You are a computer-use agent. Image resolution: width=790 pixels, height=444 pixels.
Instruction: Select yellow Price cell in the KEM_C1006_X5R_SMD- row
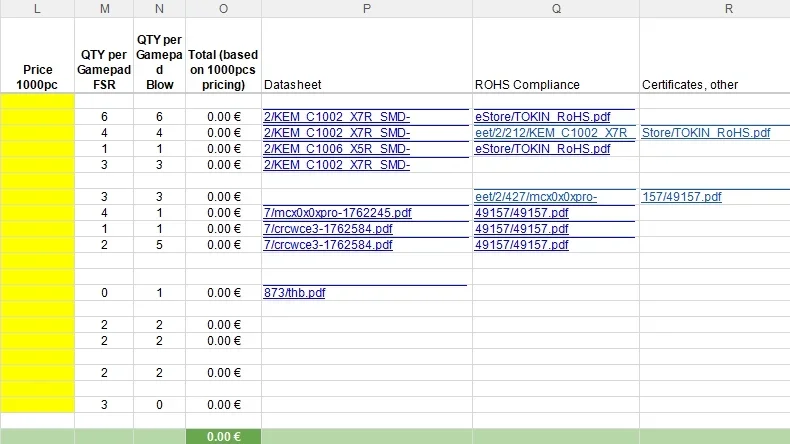tap(37, 149)
